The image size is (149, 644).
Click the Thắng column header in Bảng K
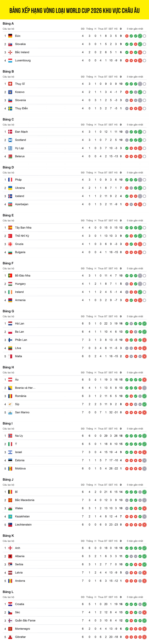(x=89, y=541)
